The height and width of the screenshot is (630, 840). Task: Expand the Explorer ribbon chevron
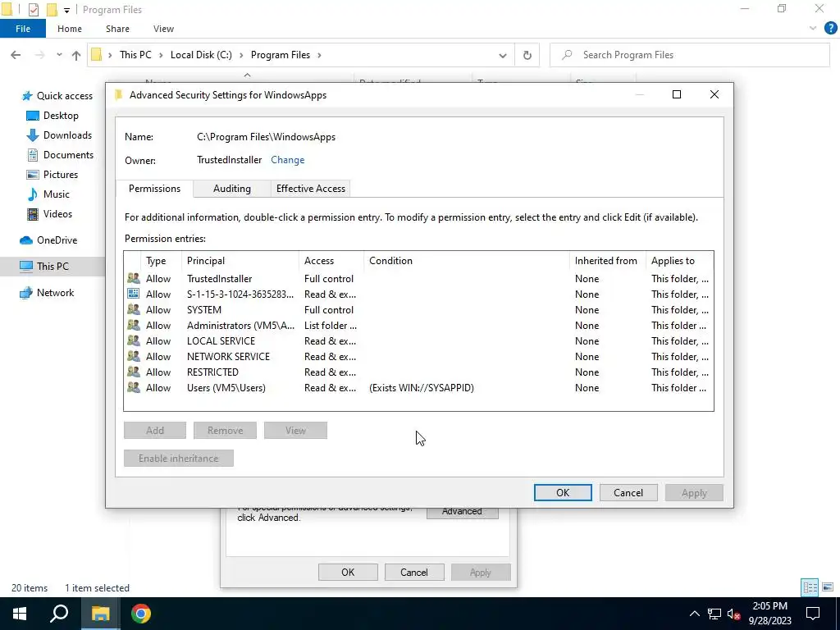tap(813, 29)
